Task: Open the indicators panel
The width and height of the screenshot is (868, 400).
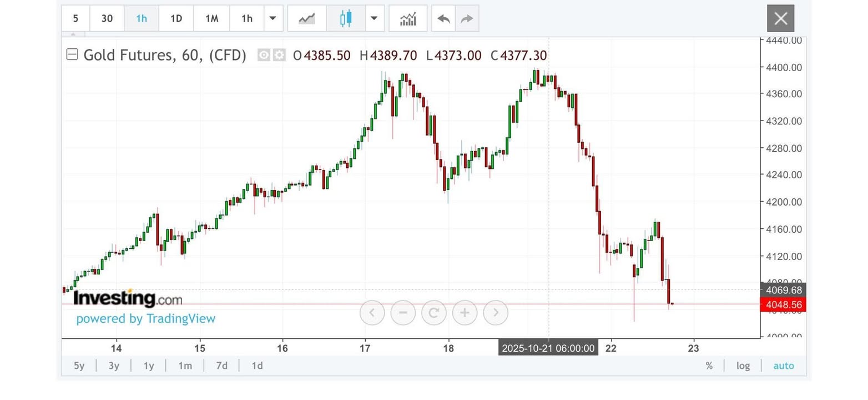Action: click(x=408, y=18)
